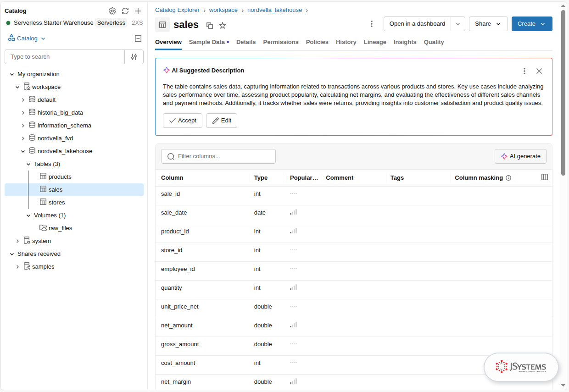Open catalog settings gear icon
569x392 pixels.
112,11
